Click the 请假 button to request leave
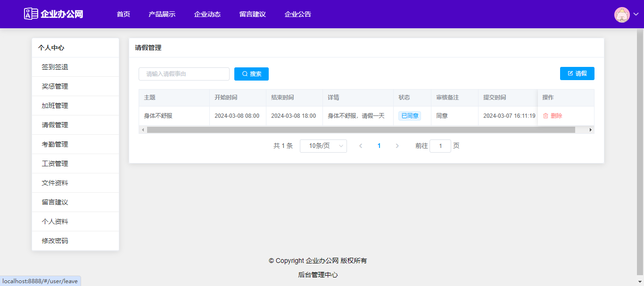This screenshot has width=644, height=286. tap(577, 74)
